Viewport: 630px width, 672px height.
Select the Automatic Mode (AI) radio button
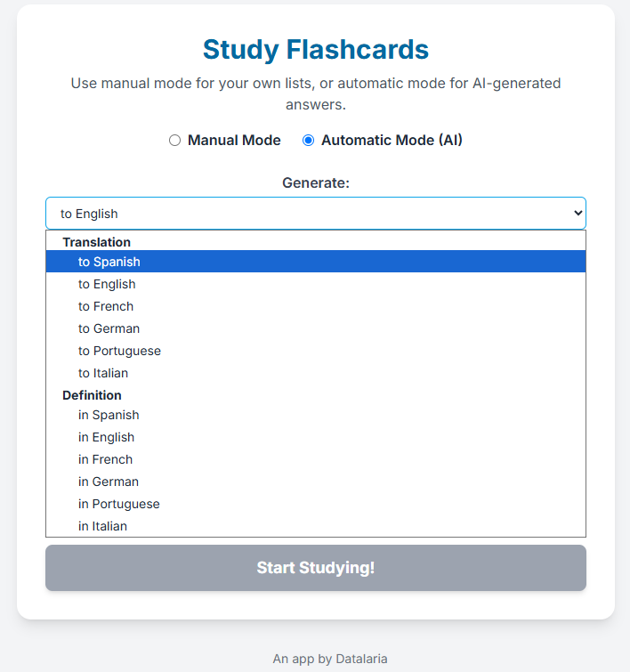point(309,140)
